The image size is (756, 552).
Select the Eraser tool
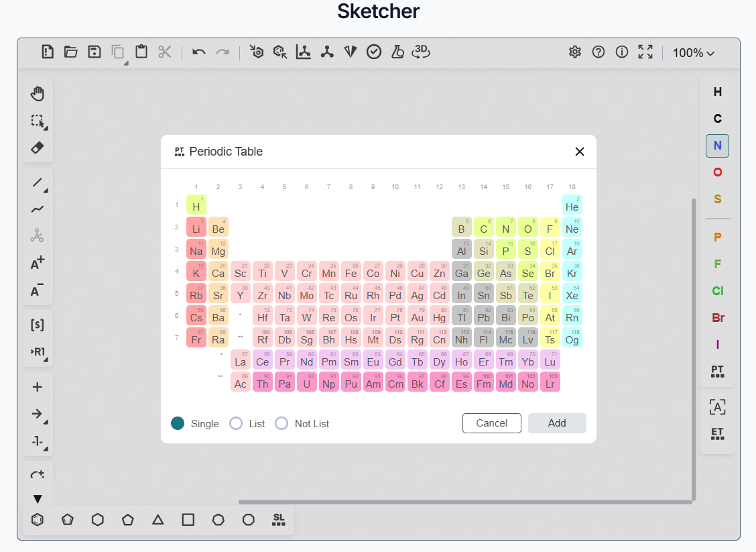pyautogui.click(x=38, y=148)
